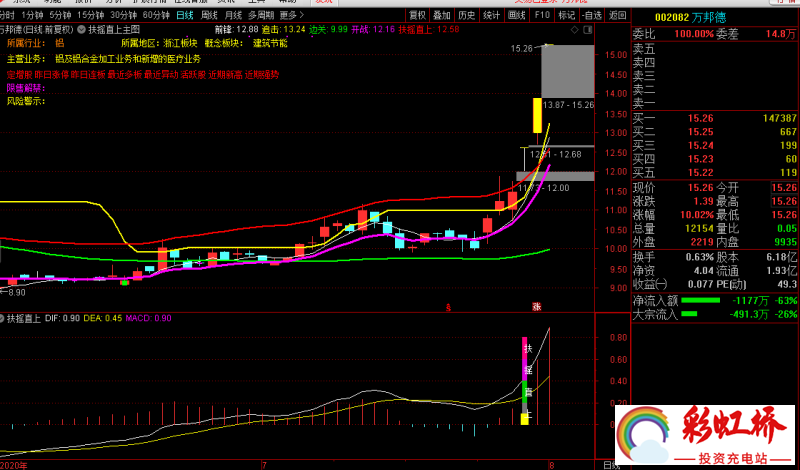Expand the 更多 periods chevron
The image size is (800, 470).
(292, 15)
